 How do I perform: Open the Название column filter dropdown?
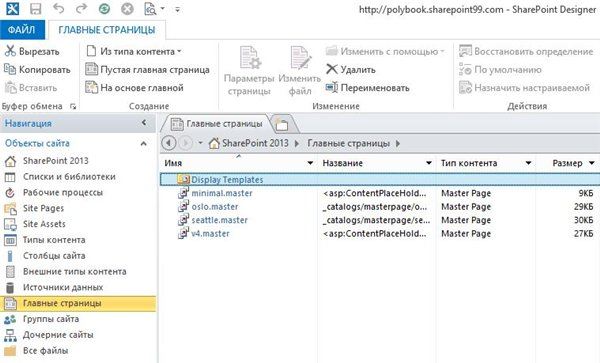(429, 163)
